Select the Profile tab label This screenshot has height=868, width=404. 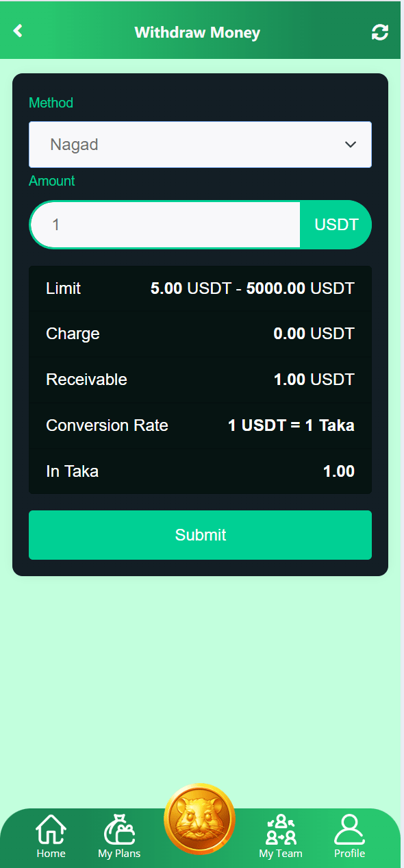pyautogui.click(x=349, y=854)
